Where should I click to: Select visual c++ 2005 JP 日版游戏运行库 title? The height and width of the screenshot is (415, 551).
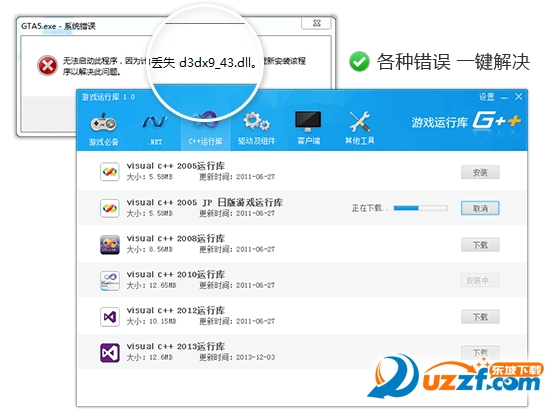point(205,202)
